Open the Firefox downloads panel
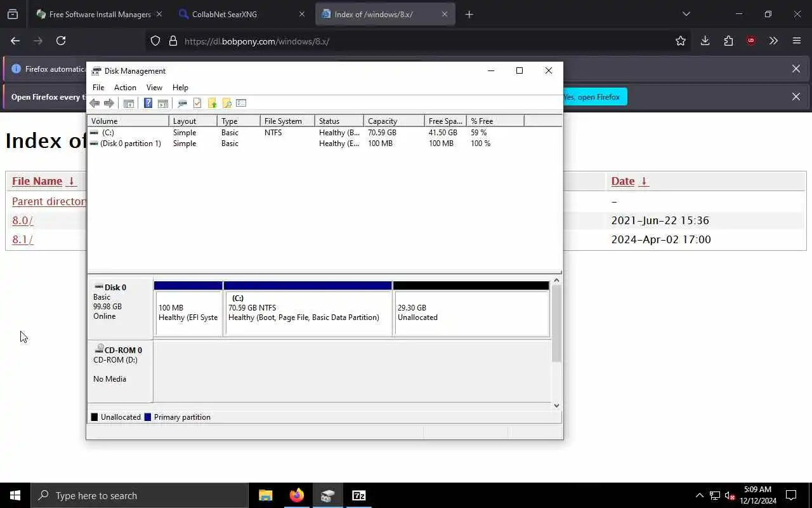This screenshot has width=812, height=508. pos(705,41)
